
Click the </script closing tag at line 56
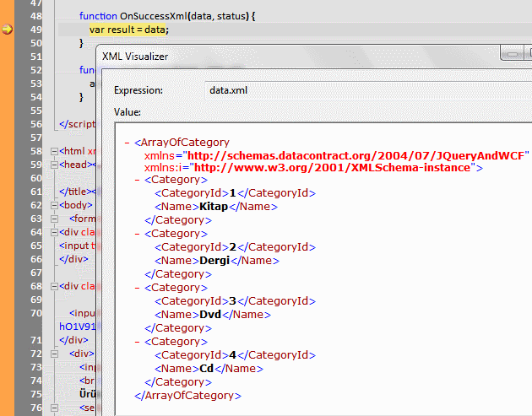point(78,124)
